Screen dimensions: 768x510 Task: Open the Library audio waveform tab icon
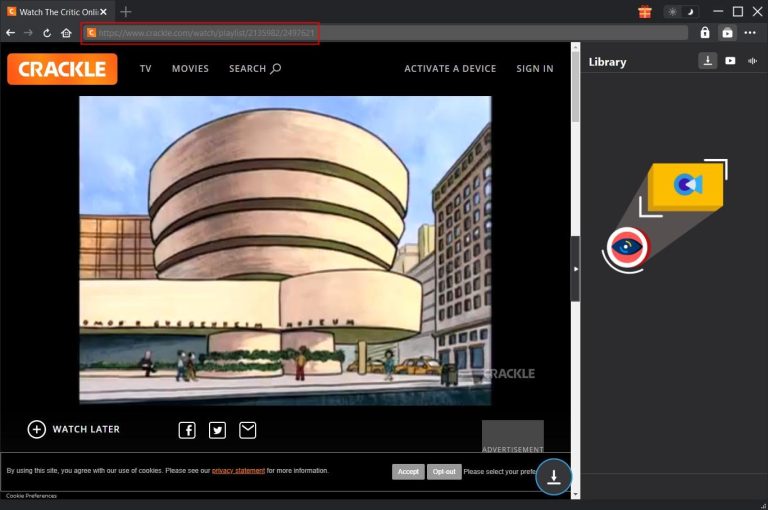point(752,61)
